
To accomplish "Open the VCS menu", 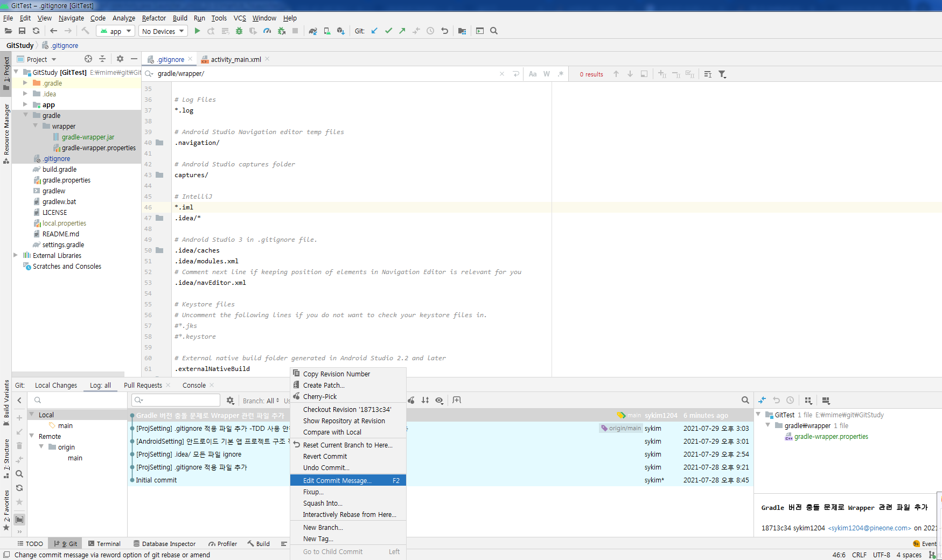I will coord(240,18).
